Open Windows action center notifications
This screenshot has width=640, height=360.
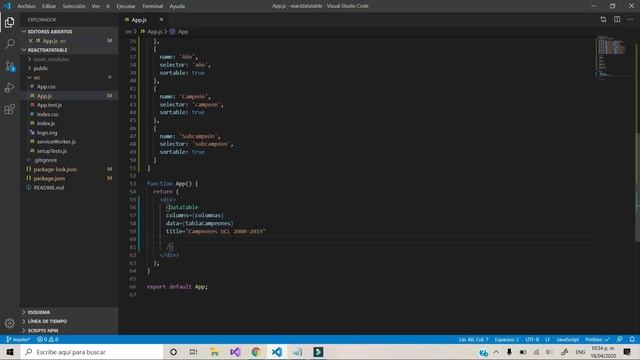[627, 352]
